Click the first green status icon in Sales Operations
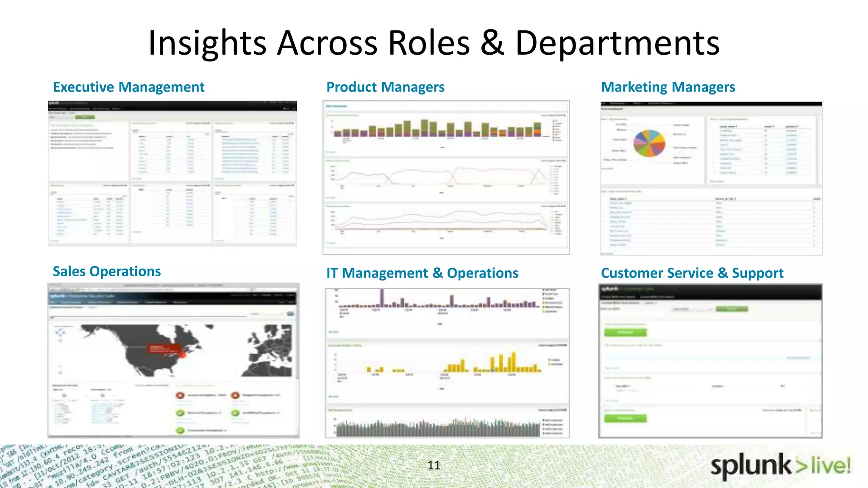 [180, 413]
